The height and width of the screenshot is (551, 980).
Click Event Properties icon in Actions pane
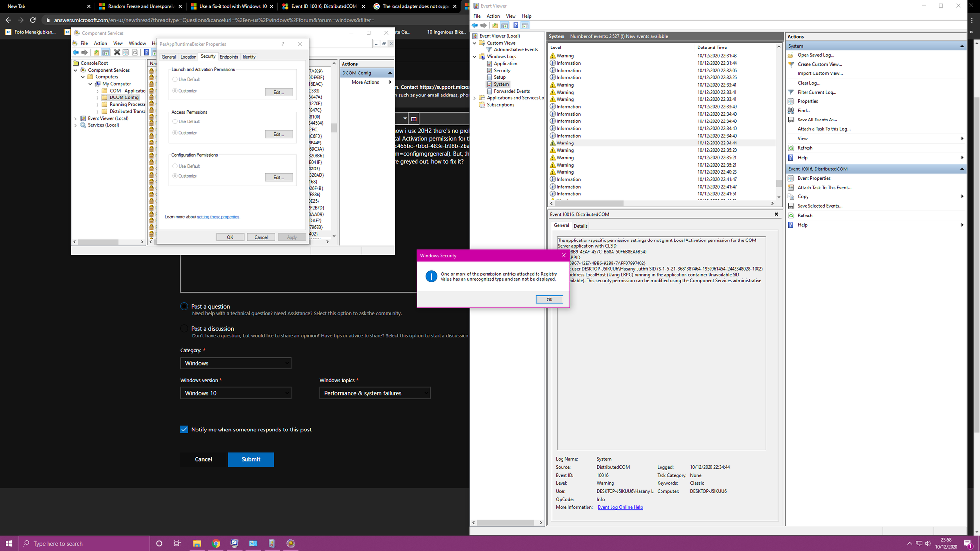tap(791, 178)
